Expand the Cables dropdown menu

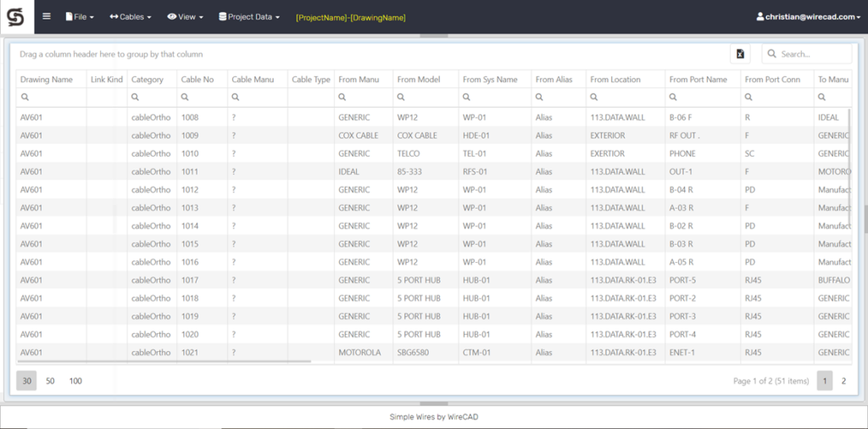pos(131,16)
